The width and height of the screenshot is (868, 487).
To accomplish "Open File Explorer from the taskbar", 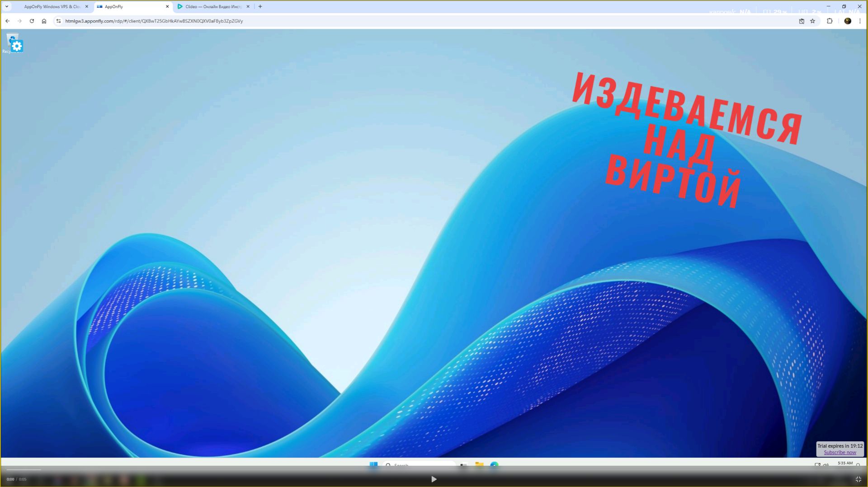I will 479,464.
